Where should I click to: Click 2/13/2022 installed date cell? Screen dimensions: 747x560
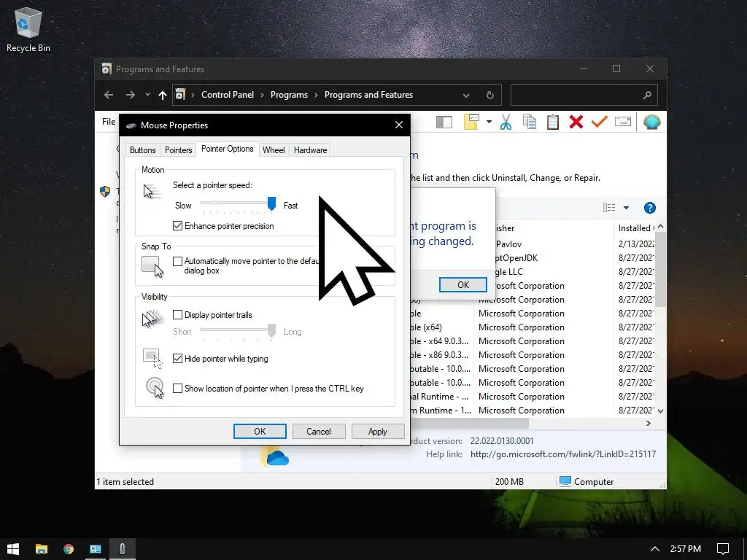point(636,244)
